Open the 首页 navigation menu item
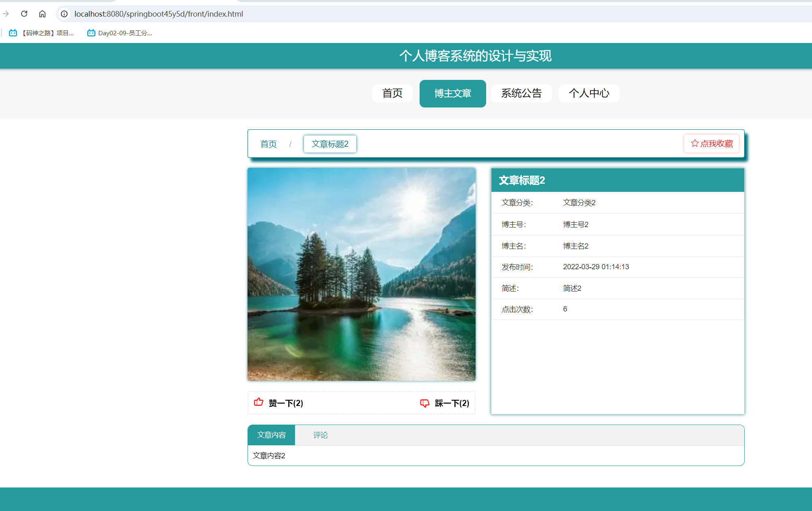Viewport: 812px width, 511px height. (x=392, y=93)
